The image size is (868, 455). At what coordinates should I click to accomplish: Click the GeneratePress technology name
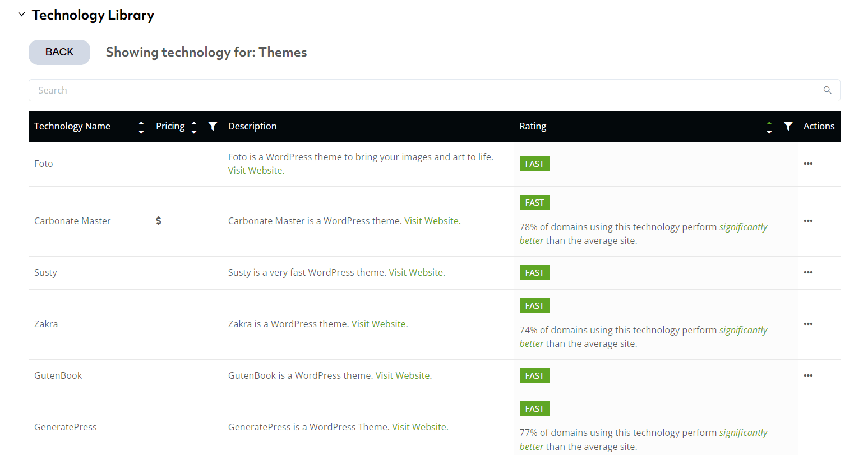click(x=66, y=427)
